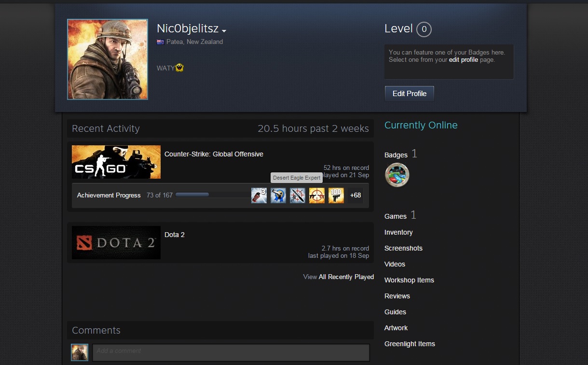
Task: Click the 20.5 hours past 2 weeks text
Action: (x=313, y=129)
